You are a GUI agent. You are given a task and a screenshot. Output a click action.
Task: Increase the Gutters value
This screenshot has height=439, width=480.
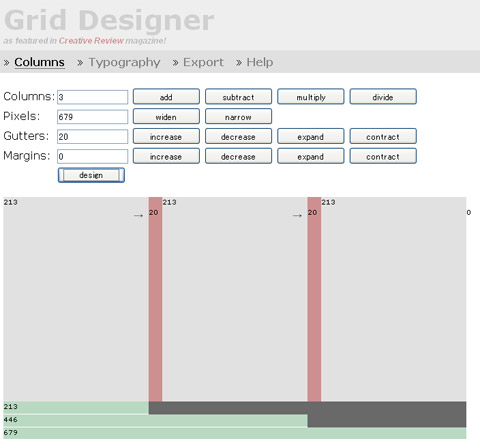tap(166, 137)
